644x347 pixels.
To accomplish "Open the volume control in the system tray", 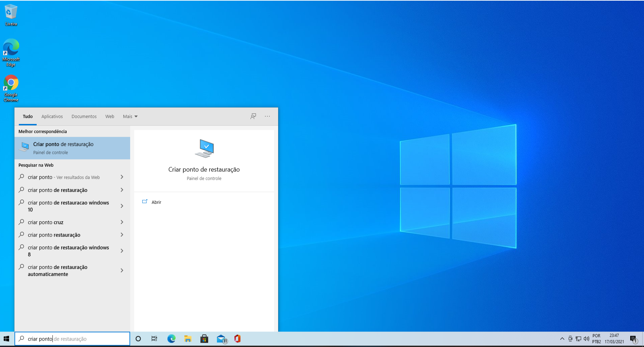I will (586, 339).
